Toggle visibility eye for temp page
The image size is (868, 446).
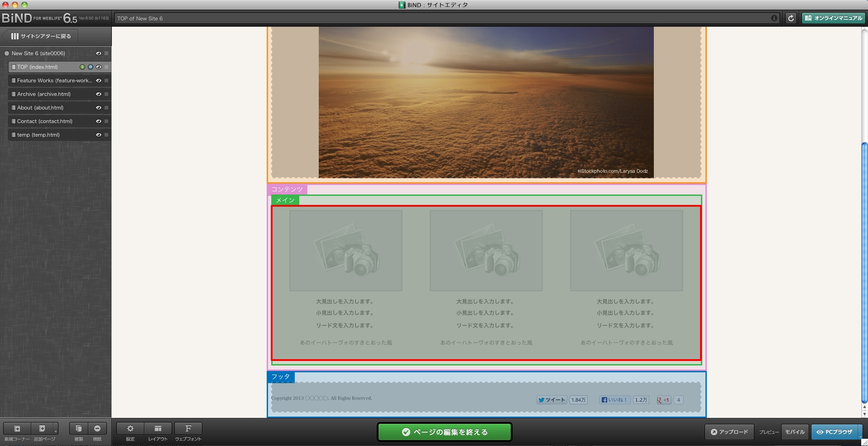98,135
